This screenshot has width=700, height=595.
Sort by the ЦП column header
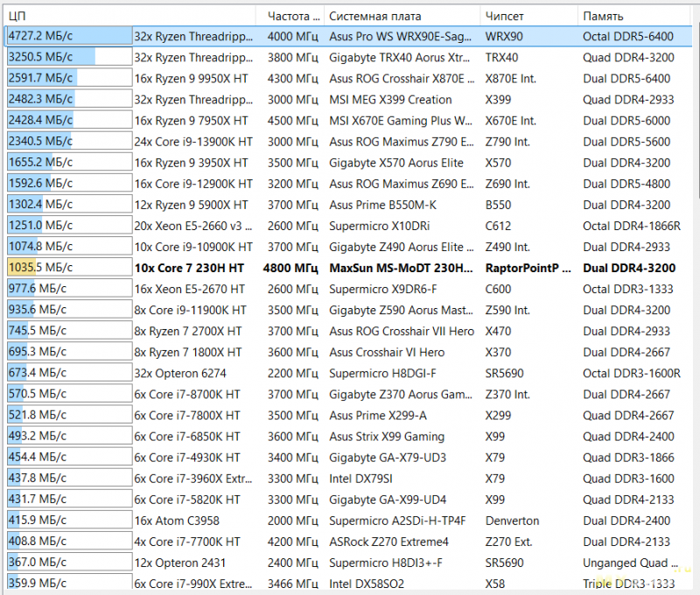[x=129, y=16]
